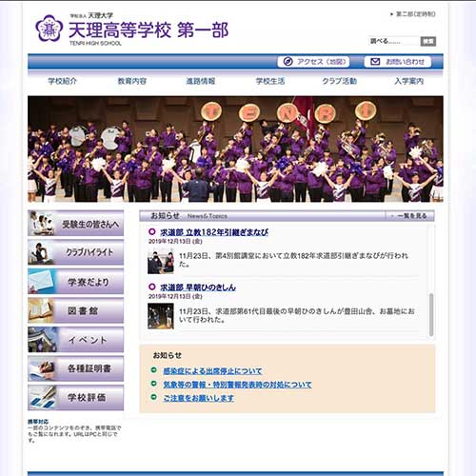Open 求道部 立教182年引継ぎまなび news link
The height and width of the screenshot is (476, 476).
click(214, 232)
